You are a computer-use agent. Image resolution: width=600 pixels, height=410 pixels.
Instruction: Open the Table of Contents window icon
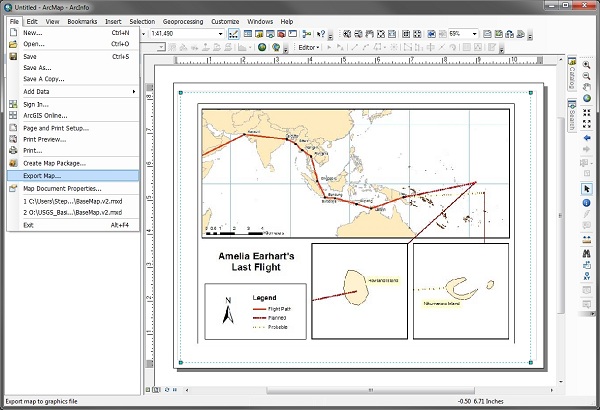[248, 34]
